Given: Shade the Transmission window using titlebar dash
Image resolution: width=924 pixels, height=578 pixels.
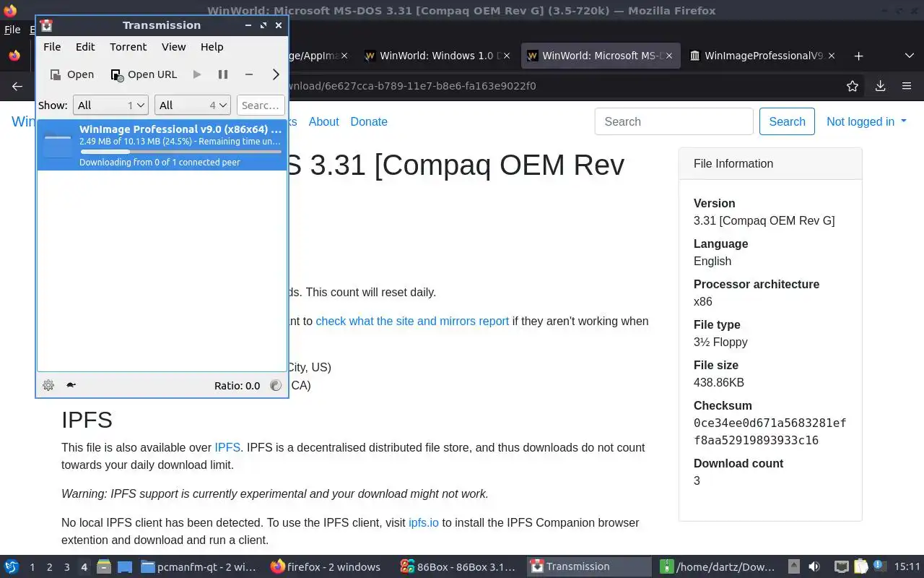Looking at the screenshot, I should (x=248, y=25).
